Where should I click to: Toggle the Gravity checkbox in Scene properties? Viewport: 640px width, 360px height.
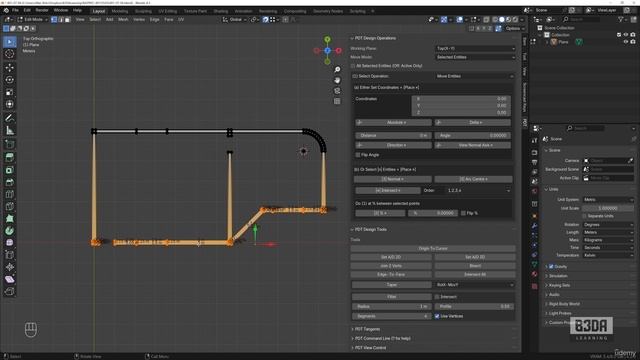pyautogui.click(x=551, y=267)
